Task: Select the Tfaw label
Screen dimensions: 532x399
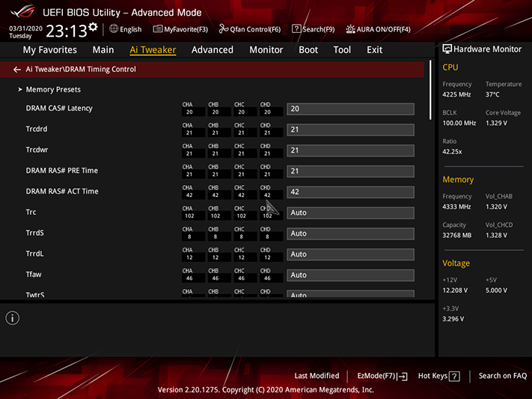Action: (x=34, y=275)
